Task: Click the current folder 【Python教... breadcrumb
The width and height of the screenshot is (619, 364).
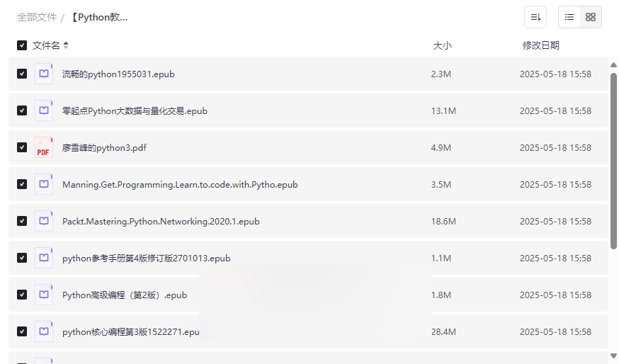Action: (x=99, y=18)
